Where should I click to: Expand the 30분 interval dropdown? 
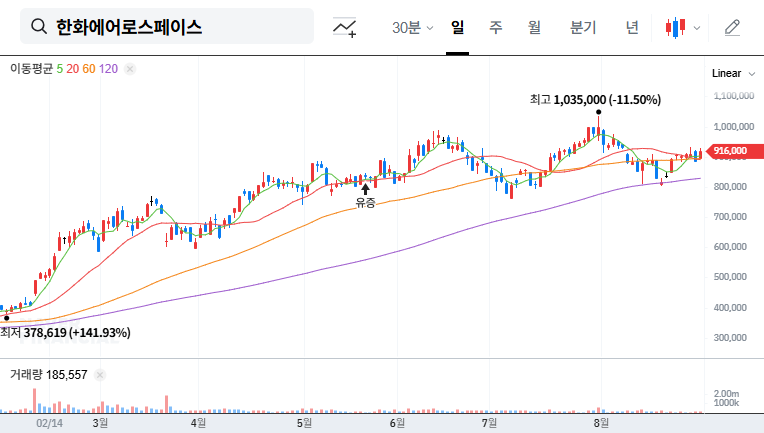click(x=412, y=28)
